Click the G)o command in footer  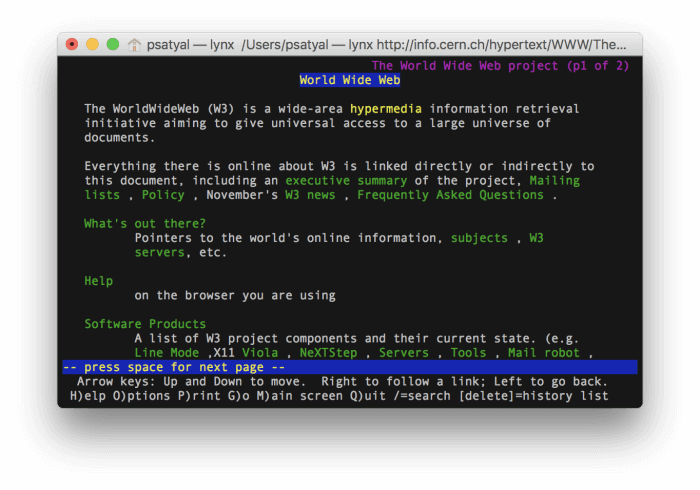pos(238,396)
